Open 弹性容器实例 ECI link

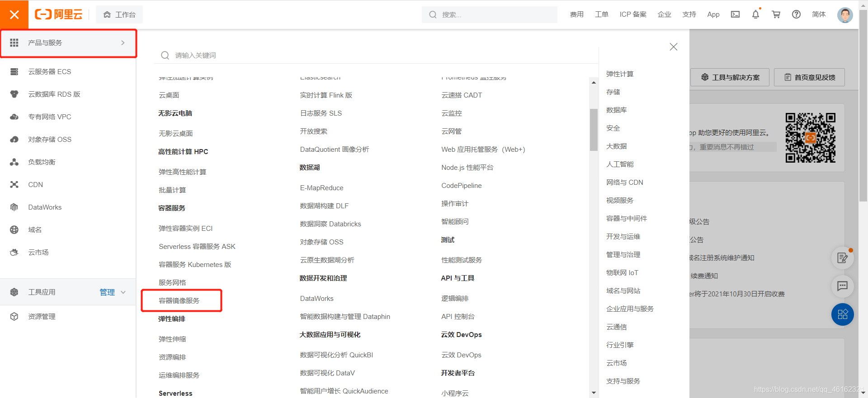[x=185, y=229]
